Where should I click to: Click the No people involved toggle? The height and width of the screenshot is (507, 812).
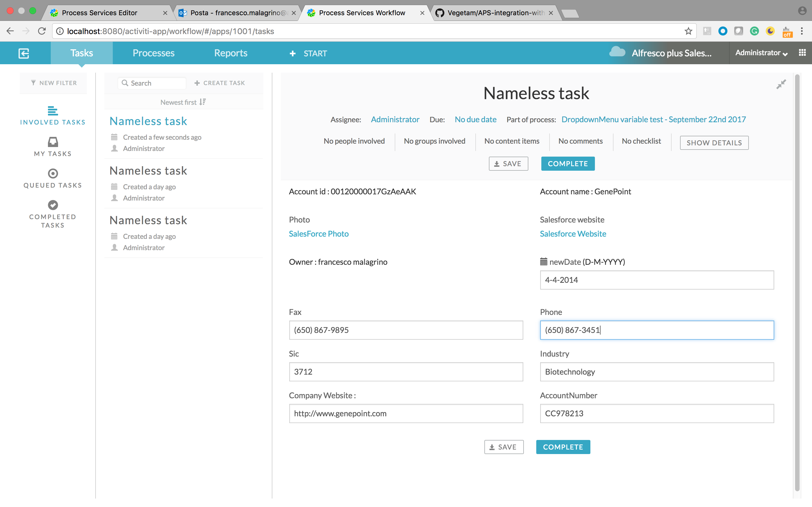(x=353, y=141)
